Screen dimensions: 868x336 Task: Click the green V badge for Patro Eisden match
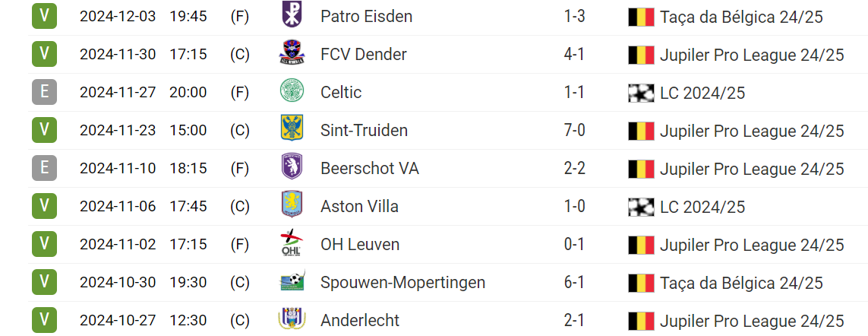pos(45,16)
